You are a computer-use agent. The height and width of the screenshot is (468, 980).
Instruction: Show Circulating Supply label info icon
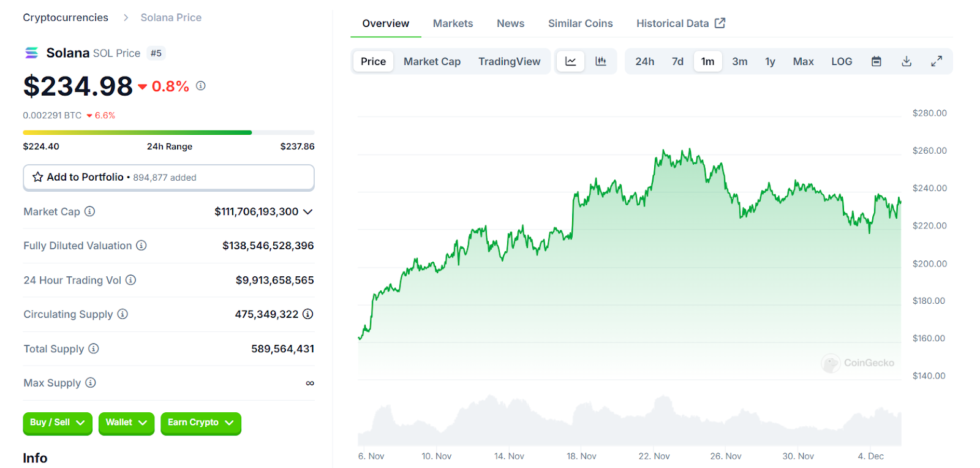[123, 314]
